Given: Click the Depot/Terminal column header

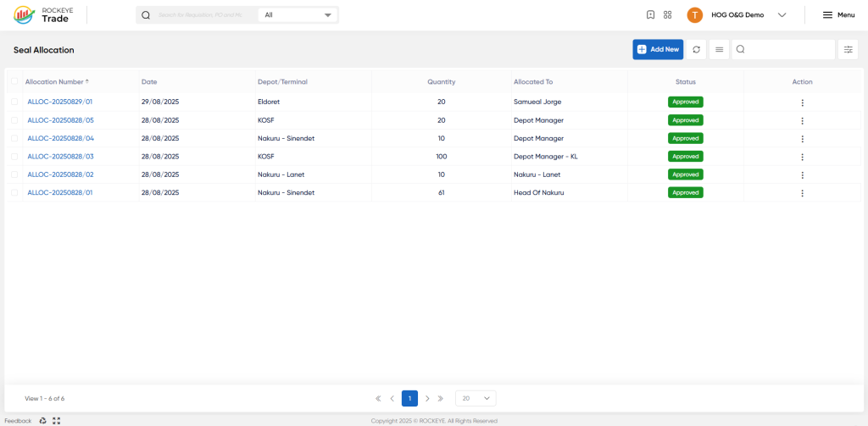Looking at the screenshot, I should click(x=282, y=81).
